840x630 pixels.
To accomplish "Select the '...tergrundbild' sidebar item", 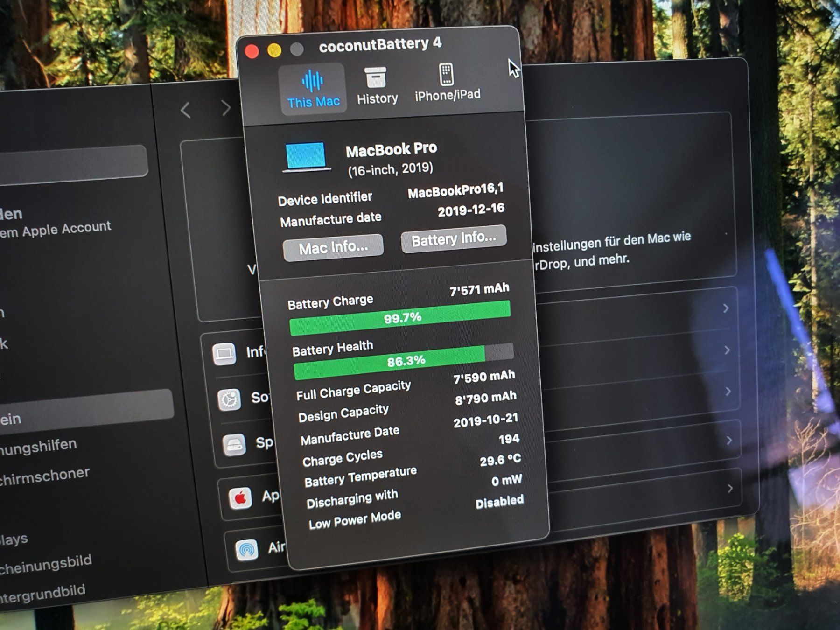I will point(42,594).
